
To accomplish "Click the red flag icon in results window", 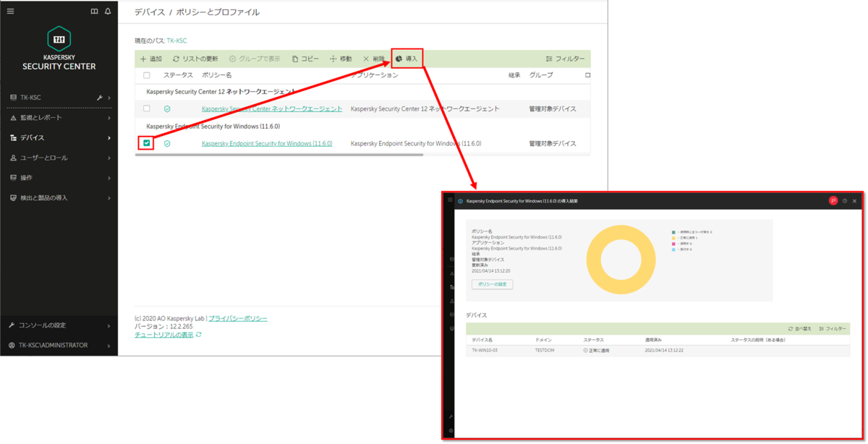I will (x=833, y=201).
